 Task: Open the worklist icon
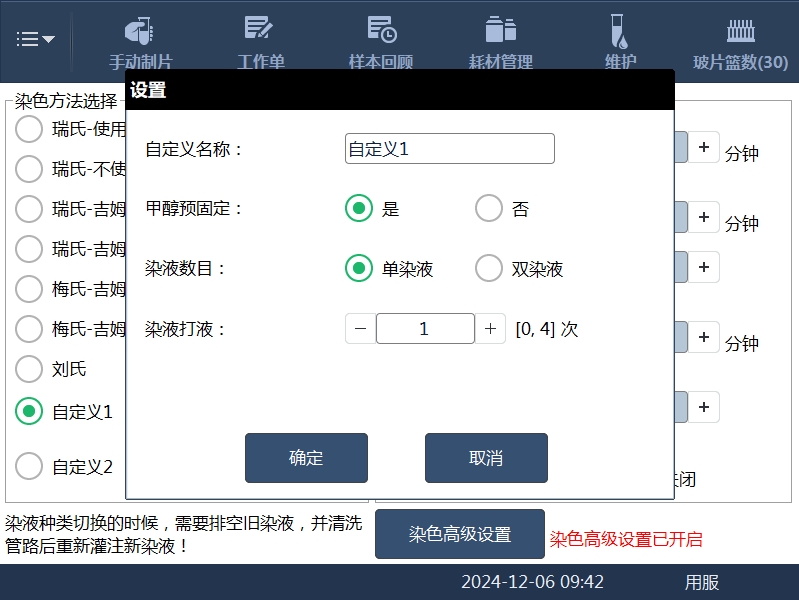click(260, 32)
